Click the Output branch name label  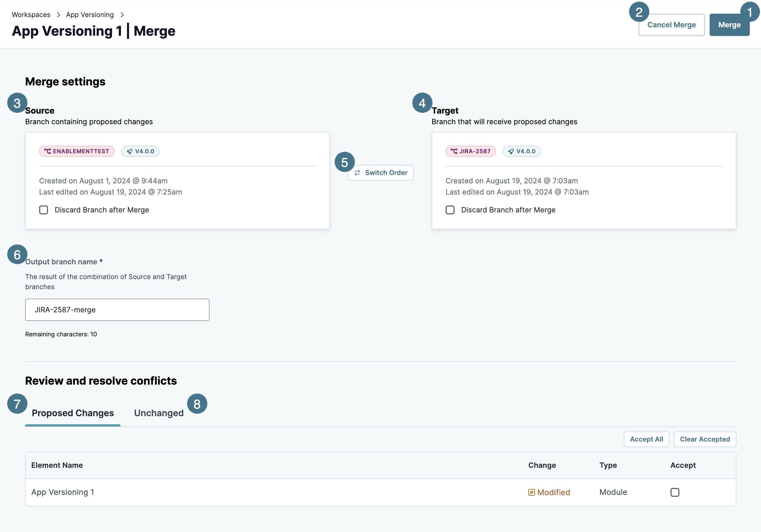[64, 262]
